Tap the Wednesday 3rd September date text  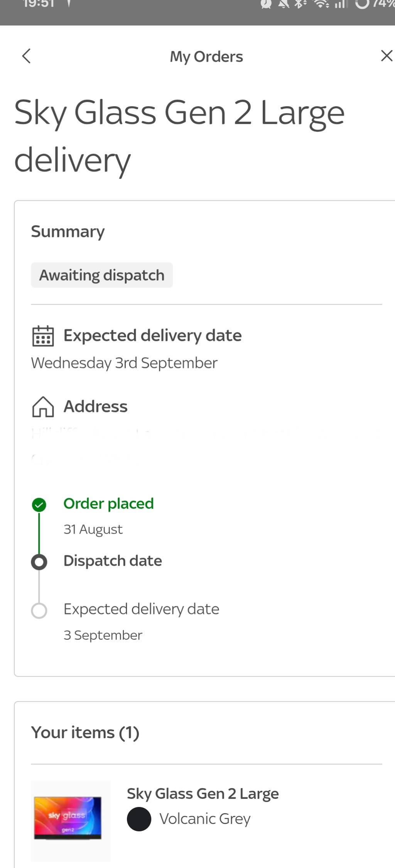pyautogui.click(x=124, y=363)
